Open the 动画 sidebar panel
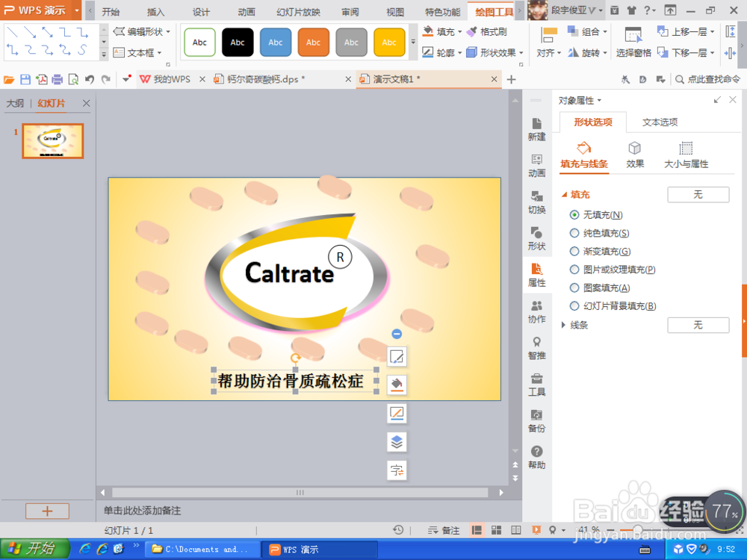The height and width of the screenshot is (560, 747). pyautogui.click(x=536, y=166)
